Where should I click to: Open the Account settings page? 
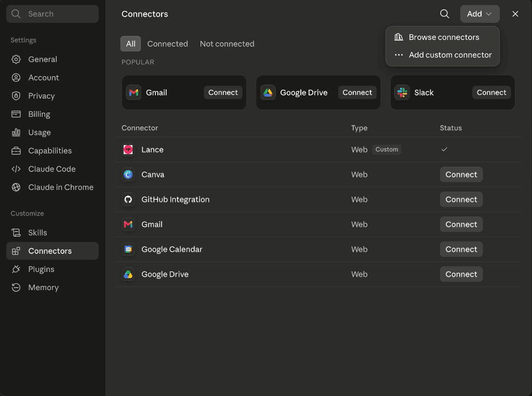tap(52, 78)
